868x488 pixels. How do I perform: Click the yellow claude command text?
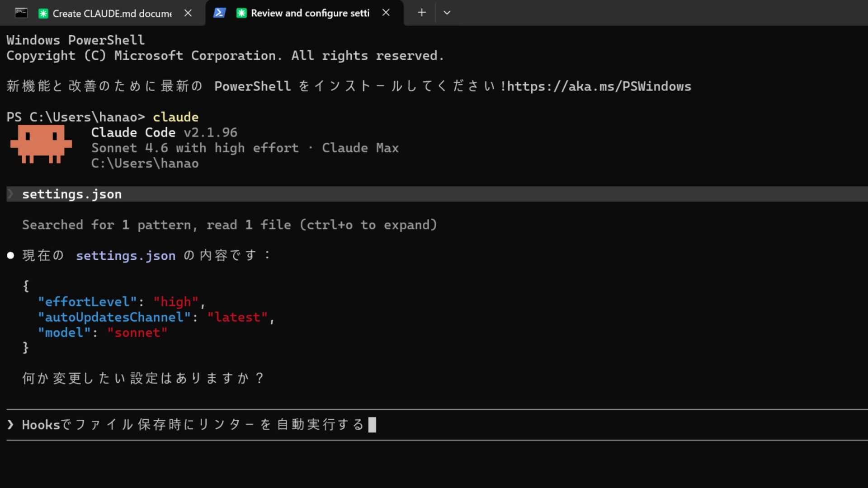point(175,117)
